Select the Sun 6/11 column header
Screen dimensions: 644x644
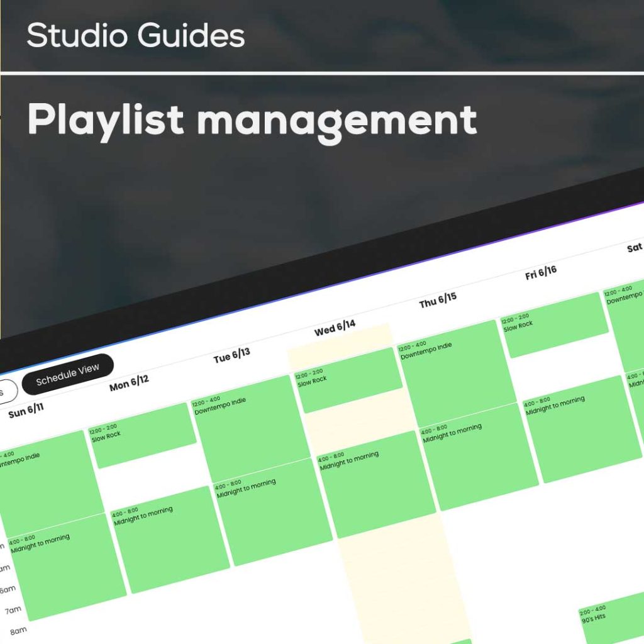25,409
